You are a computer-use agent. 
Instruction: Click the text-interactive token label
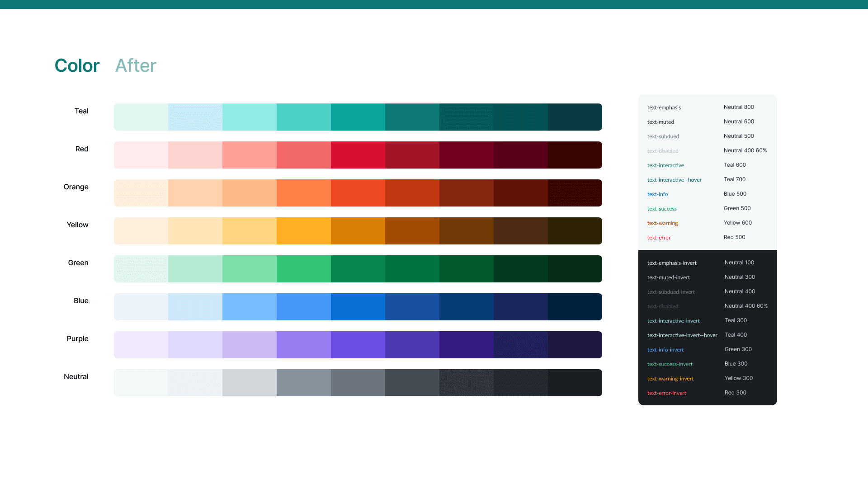click(665, 165)
